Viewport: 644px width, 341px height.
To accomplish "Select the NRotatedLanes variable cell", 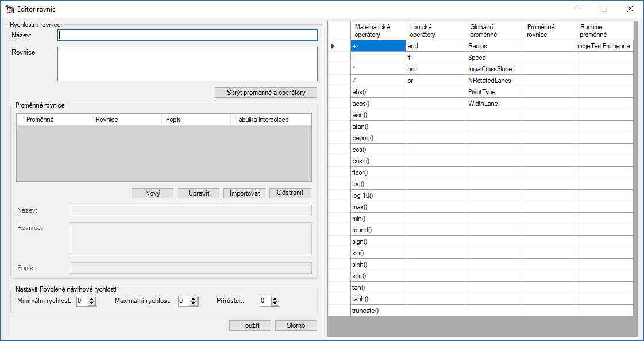I will coord(495,81).
